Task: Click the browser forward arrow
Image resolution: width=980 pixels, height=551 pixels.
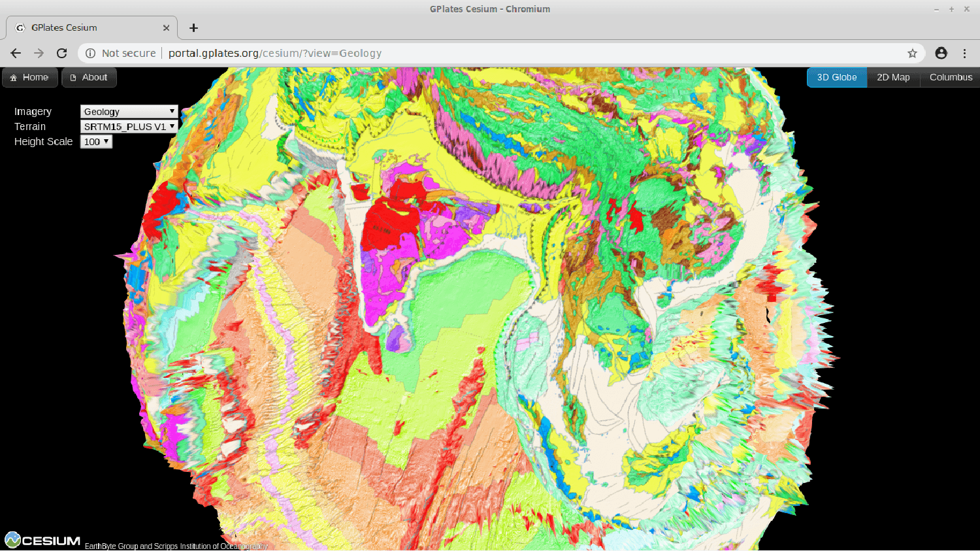Action: click(38, 53)
